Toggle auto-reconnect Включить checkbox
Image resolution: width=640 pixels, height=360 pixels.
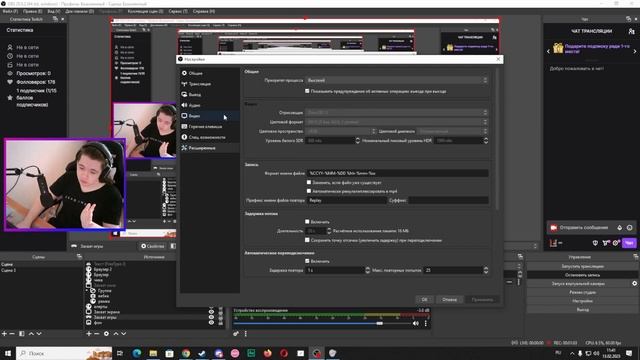tap(307, 260)
